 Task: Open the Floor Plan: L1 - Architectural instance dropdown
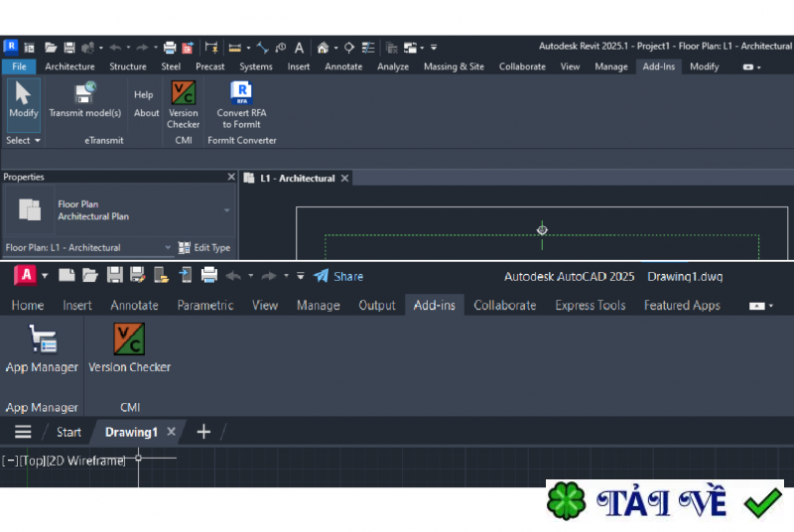pyautogui.click(x=168, y=247)
